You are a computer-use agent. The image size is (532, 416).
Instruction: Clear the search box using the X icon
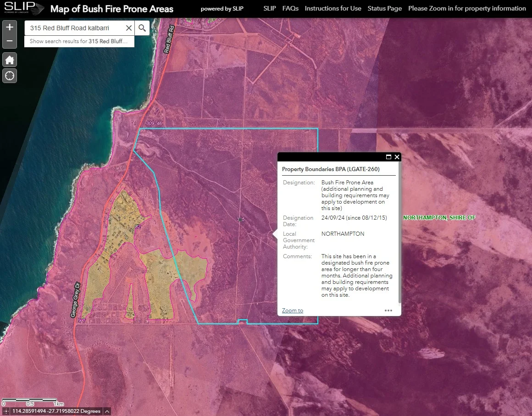tap(128, 28)
